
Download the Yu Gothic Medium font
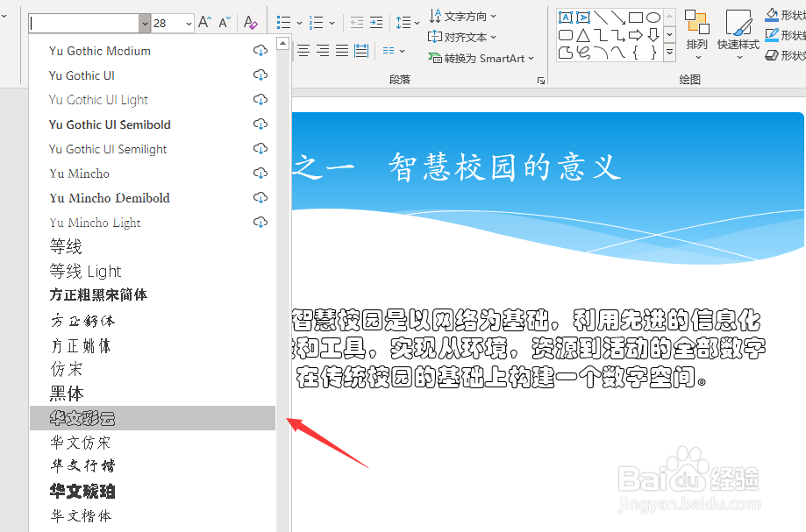[260, 50]
